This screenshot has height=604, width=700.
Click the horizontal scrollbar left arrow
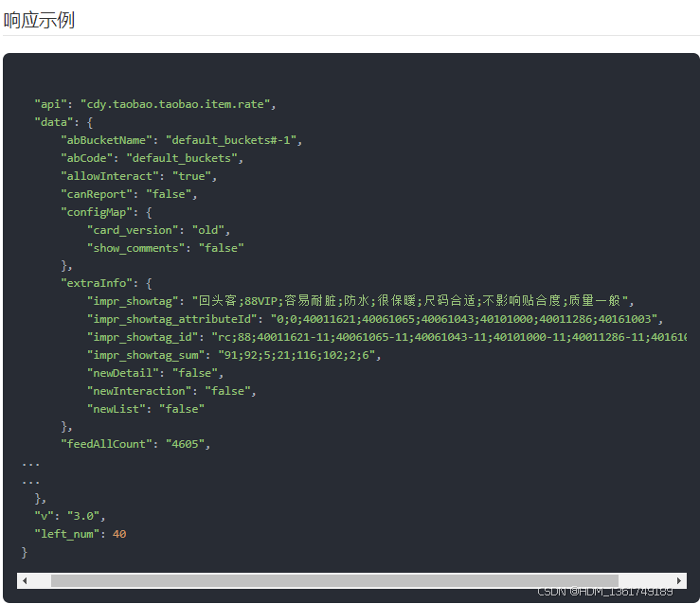[25, 580]
